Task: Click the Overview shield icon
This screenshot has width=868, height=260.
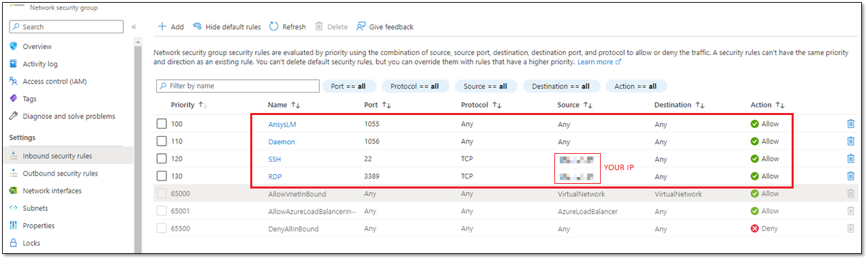Action: click(13, 46)
